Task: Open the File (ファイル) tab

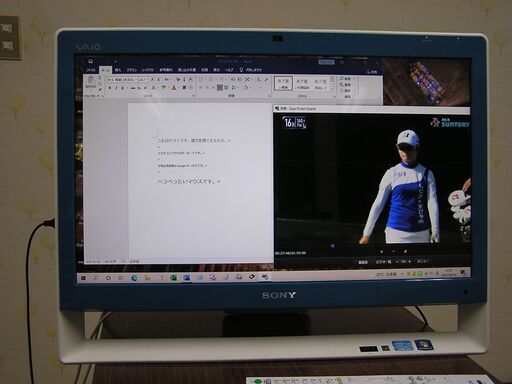Action: tap(91, 70)
